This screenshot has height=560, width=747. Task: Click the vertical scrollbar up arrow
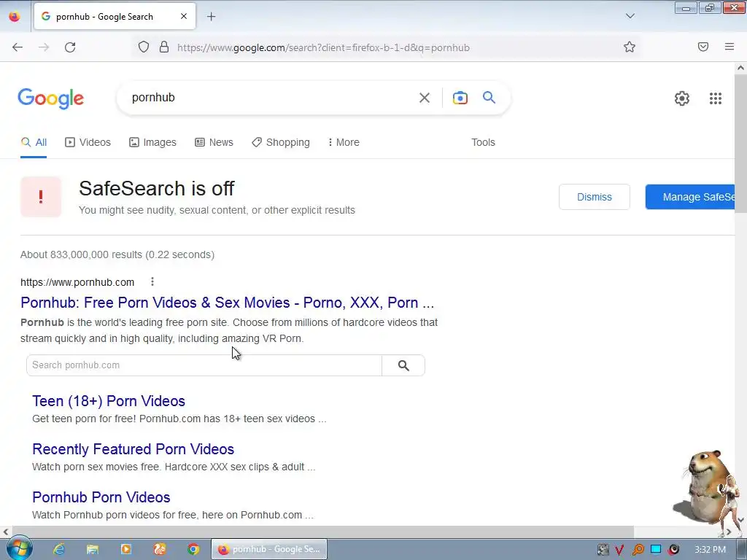(740, 68)
